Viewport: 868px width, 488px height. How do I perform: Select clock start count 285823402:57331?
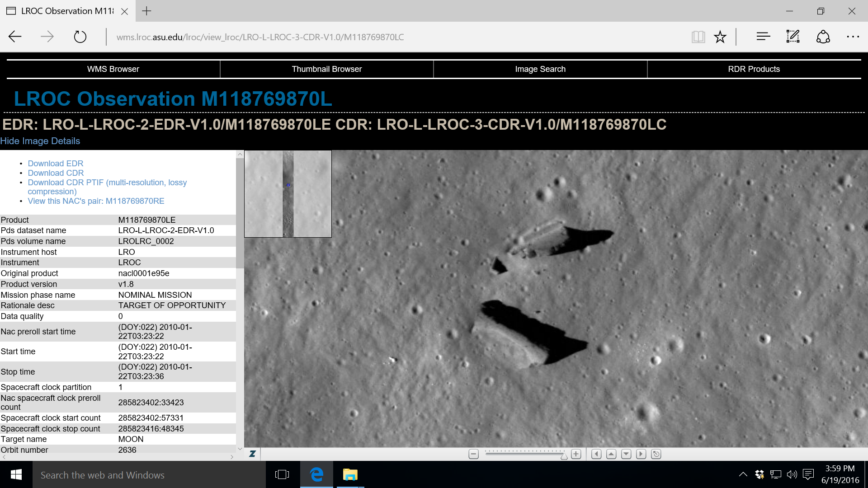[151, 418]
